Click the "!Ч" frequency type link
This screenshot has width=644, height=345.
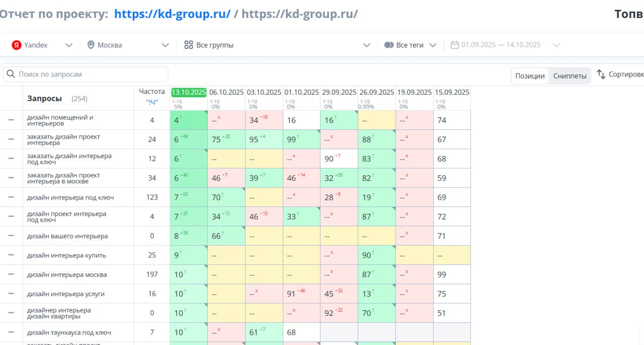click(x=152, y=102)
